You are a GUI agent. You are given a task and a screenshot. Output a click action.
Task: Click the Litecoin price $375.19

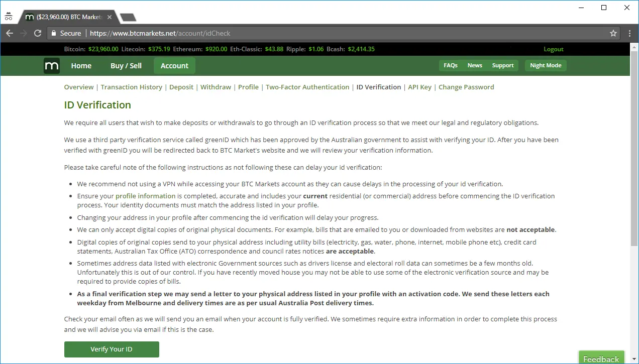tap(159, 49)
